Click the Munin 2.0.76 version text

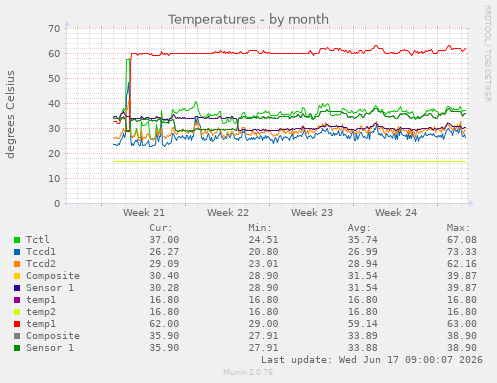(248, 372)
